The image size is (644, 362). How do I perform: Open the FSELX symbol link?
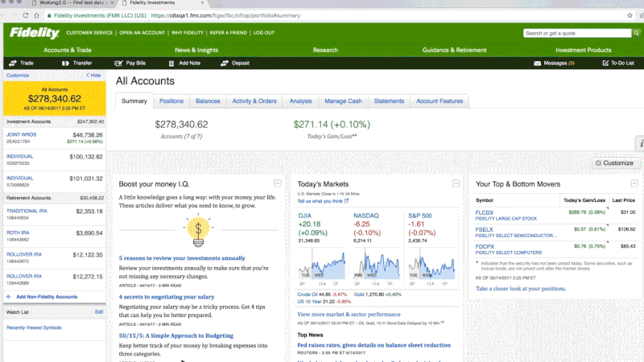[485, 229]
